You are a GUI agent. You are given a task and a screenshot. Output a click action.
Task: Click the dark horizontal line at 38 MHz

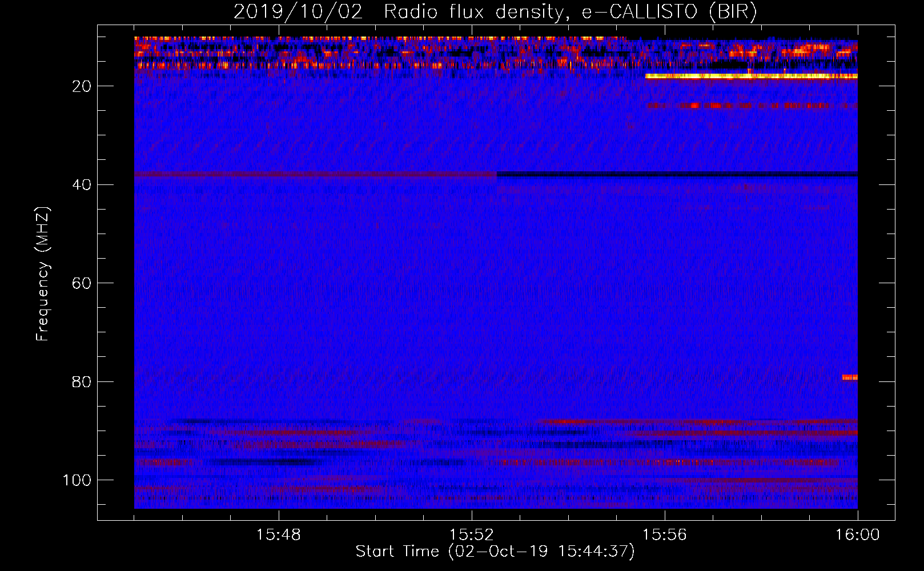[677, 174]
